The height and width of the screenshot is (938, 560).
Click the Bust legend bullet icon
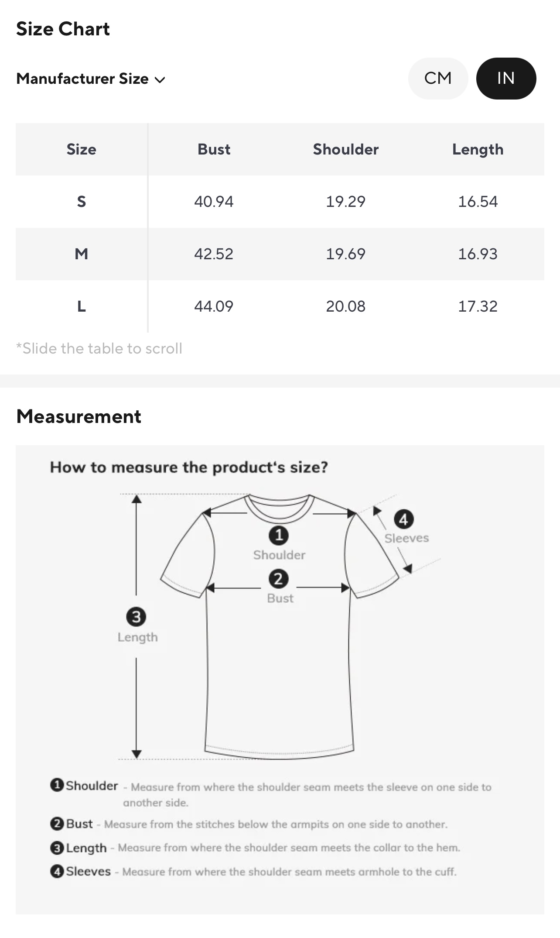pos(57,824)
